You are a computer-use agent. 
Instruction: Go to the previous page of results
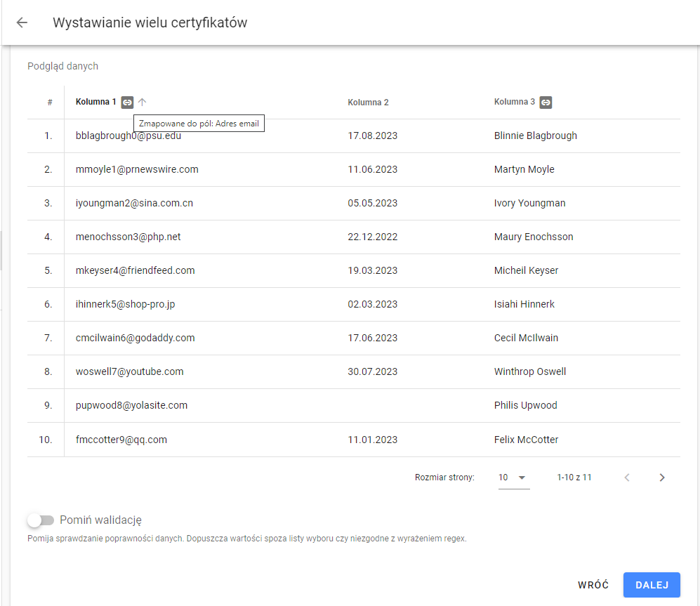pos(627,477)
